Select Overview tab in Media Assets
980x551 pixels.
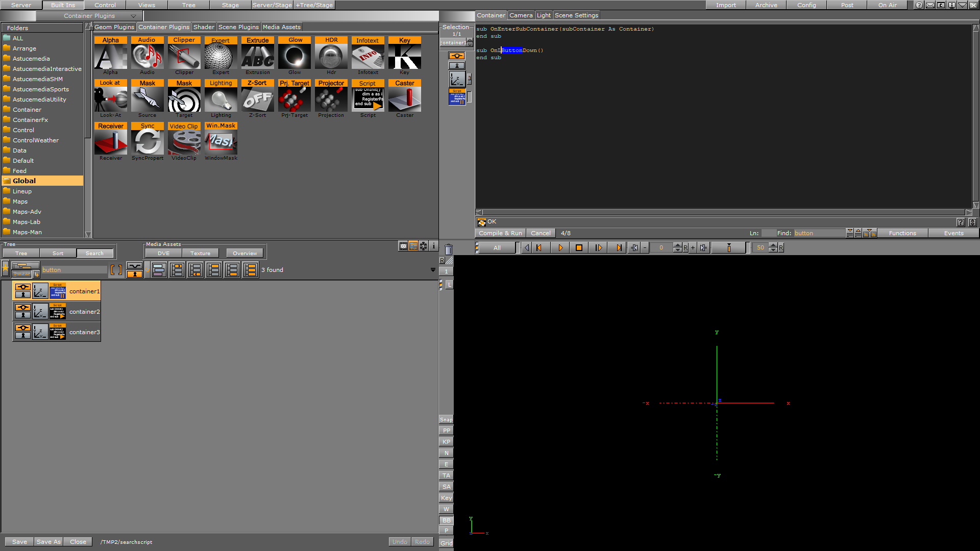pyautogui.click(x=243, y=253)
